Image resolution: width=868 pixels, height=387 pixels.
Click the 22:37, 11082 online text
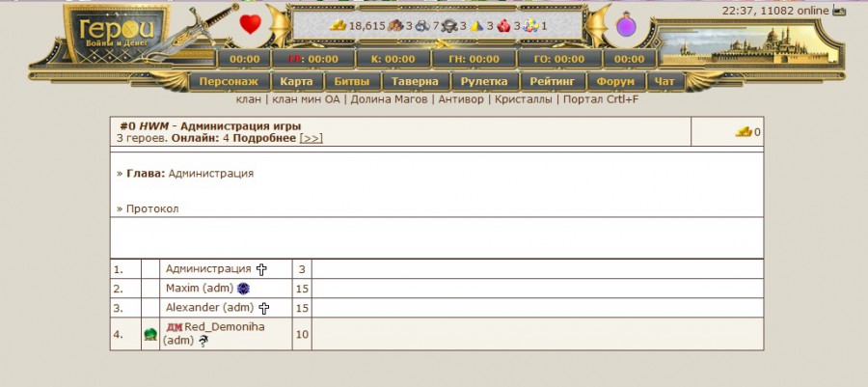pos(775,11)
